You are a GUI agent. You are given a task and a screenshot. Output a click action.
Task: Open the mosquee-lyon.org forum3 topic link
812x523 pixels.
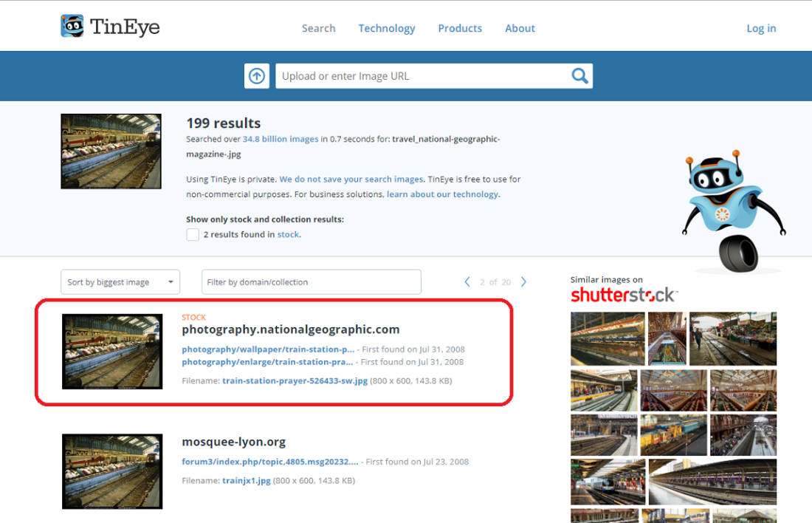pyautogui.click(x=269, y=462)
